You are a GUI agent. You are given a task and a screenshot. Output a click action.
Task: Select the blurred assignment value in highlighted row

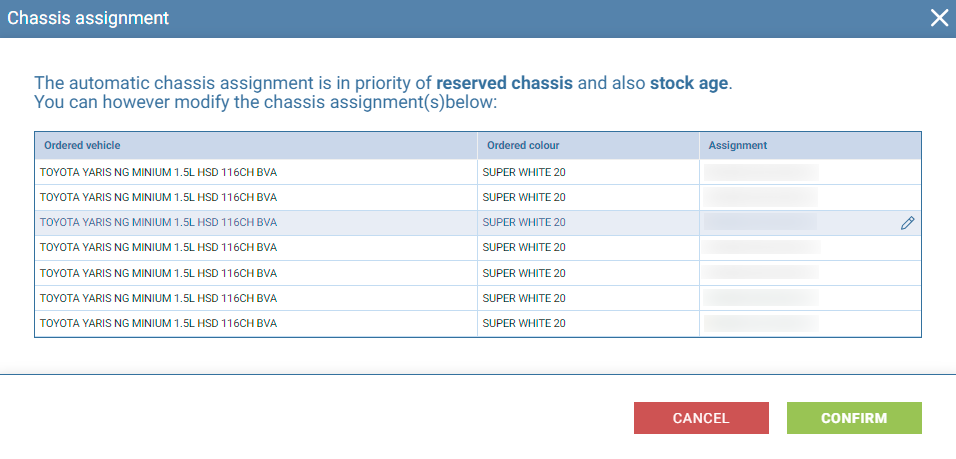tap(760, 222)
